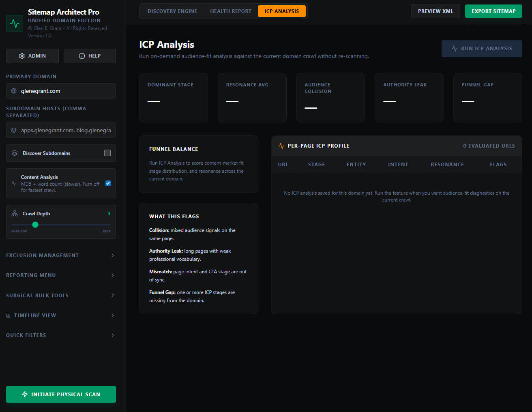
Task: Click the Authority Leak metric card
Action: click(409, 98)
